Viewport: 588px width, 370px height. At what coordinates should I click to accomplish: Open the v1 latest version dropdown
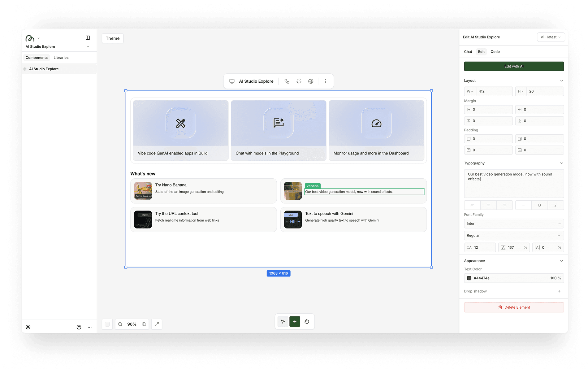pos(551,37)
